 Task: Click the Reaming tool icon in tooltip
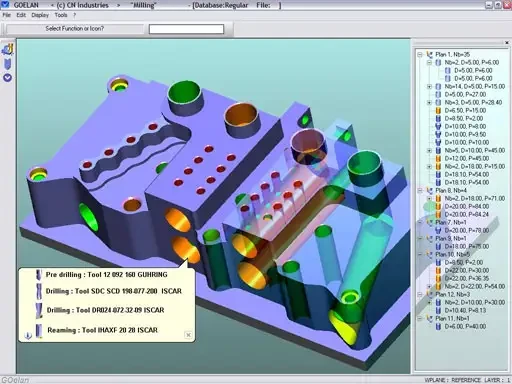coord(39,330)
